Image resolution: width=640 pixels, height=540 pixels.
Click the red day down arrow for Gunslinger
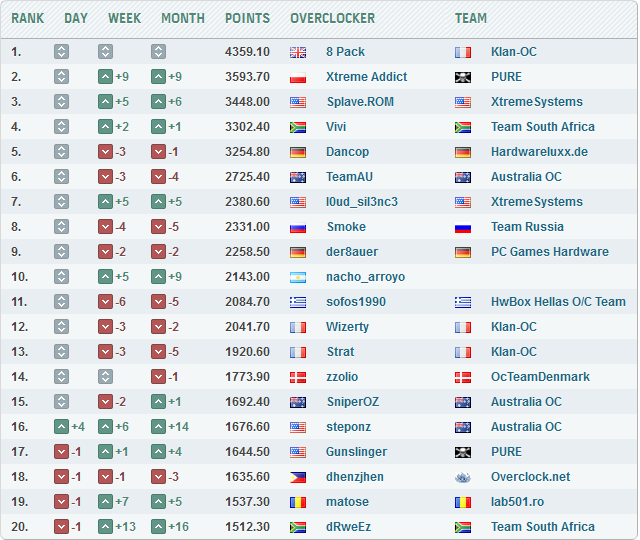pos(61,451)
